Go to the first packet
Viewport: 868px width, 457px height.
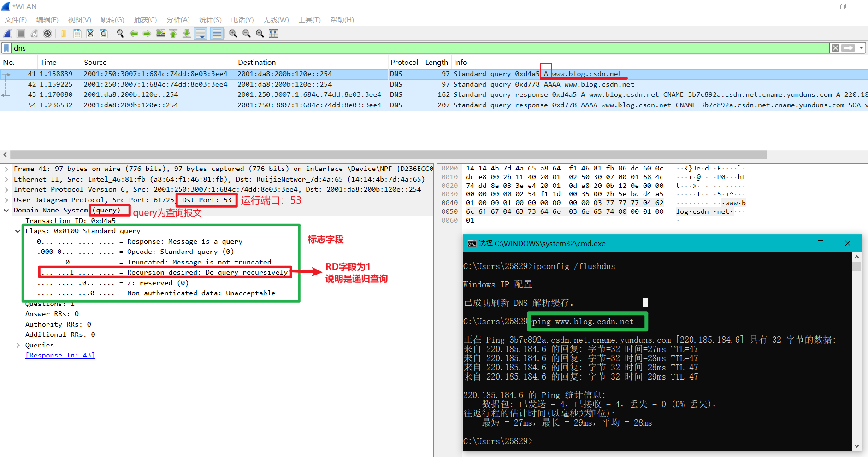click(173, 34)
